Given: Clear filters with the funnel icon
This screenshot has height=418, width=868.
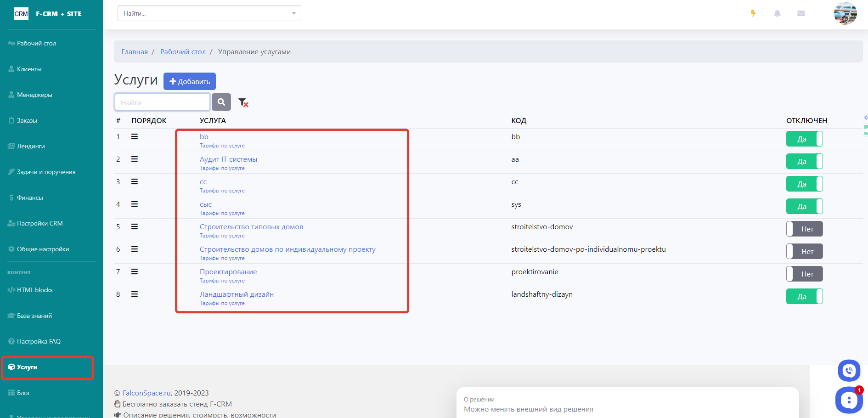Looking at the screenshot, I should (x=243, y=102).
